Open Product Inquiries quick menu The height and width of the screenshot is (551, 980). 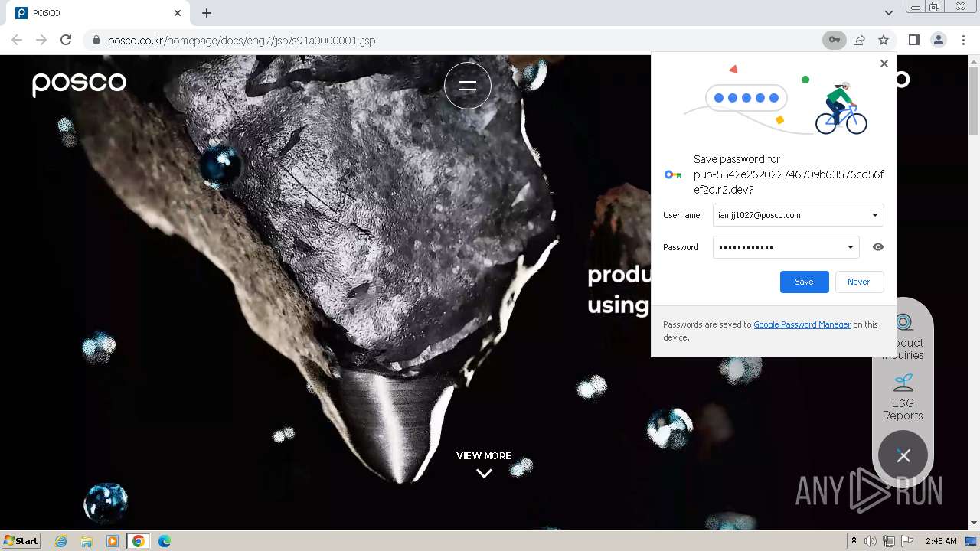903,336
